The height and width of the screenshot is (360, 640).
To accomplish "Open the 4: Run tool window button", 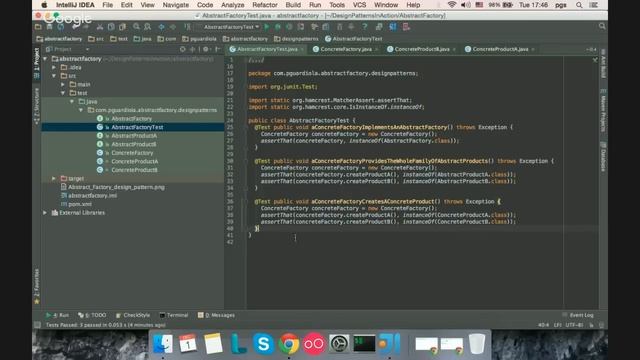I will click(x=58, y=315).
